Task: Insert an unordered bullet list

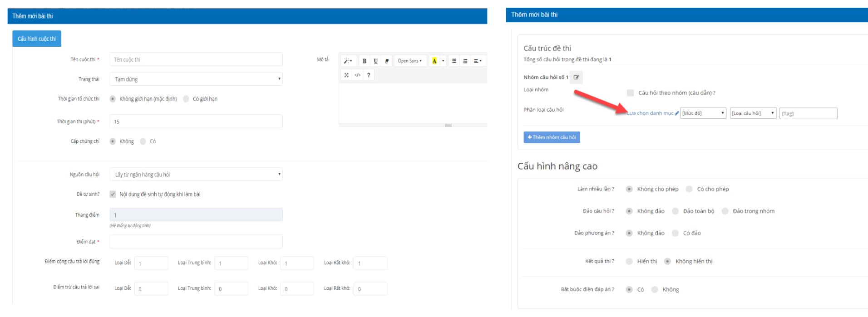Action: tap(454, 61)
